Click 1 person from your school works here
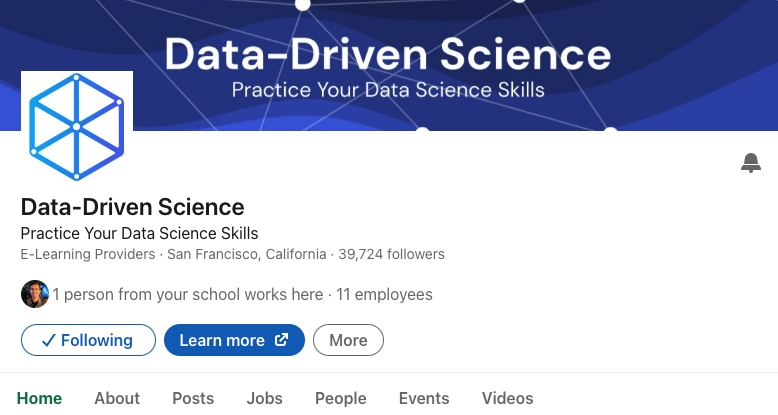Screen dimensions: 778x415 click(188, 294)
